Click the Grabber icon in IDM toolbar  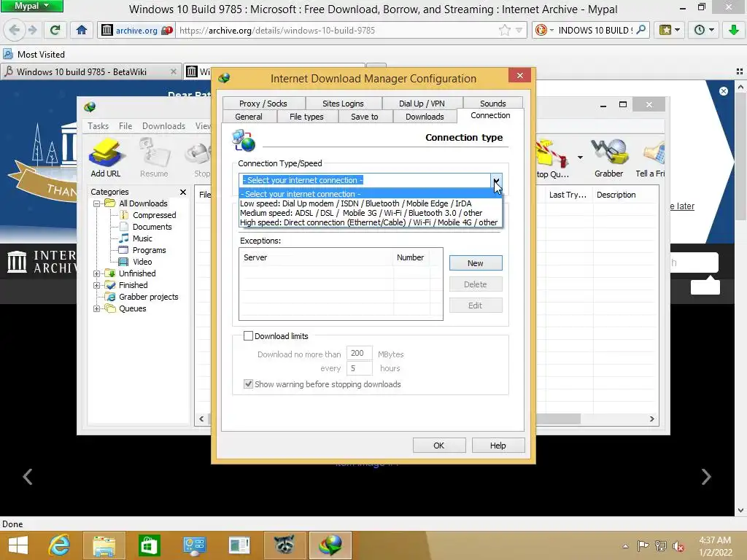pyautogui.click(x=609, y=157)
